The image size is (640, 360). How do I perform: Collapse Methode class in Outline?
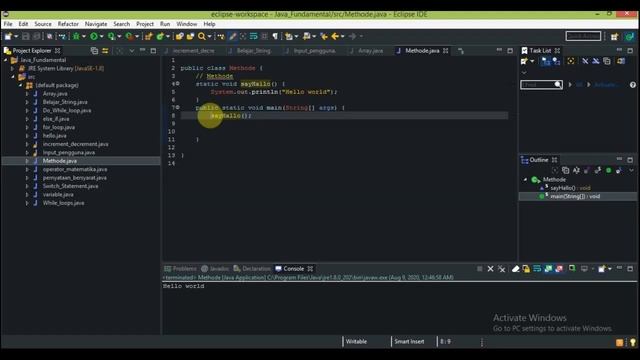(525, 180)
